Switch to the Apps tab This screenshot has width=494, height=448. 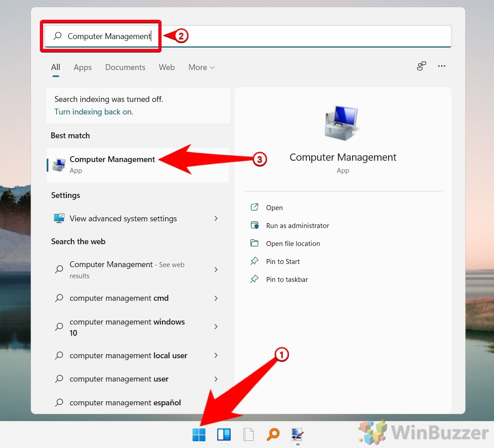[83, 67]
